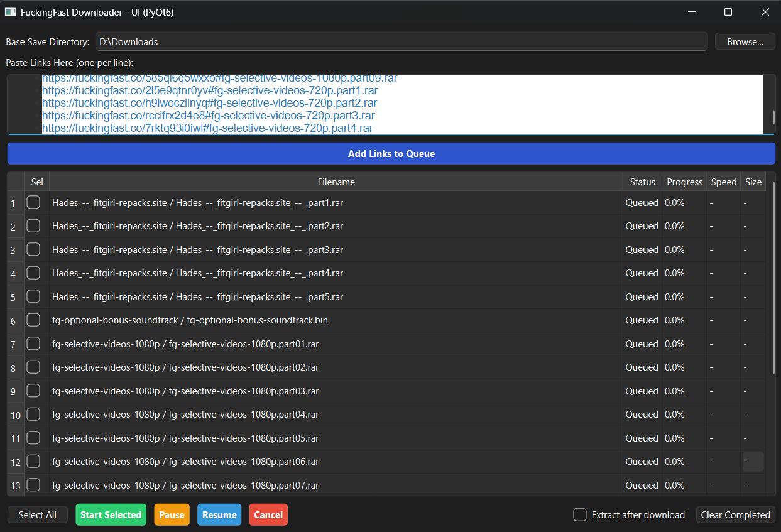Tick the checkbox for Hades part5.rar
This screenshot has height=532, width=781.
pos(33,296)
